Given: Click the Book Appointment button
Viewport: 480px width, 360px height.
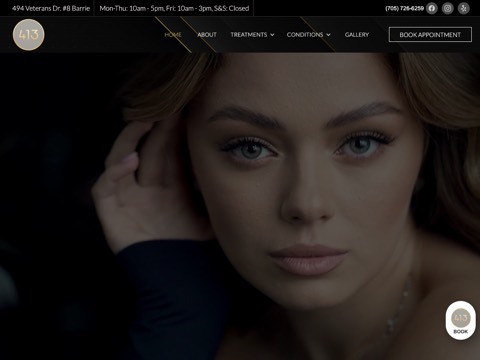Looking at the screenshot, I should coord(430,35).
